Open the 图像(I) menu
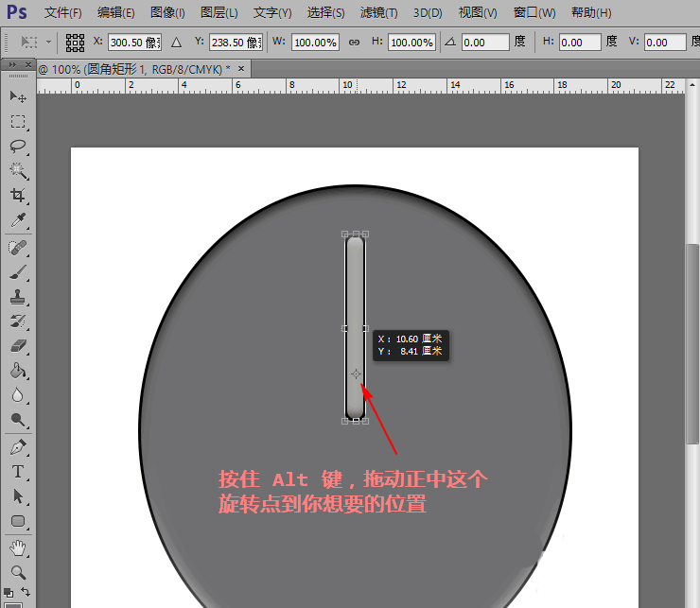 [167, 12]
